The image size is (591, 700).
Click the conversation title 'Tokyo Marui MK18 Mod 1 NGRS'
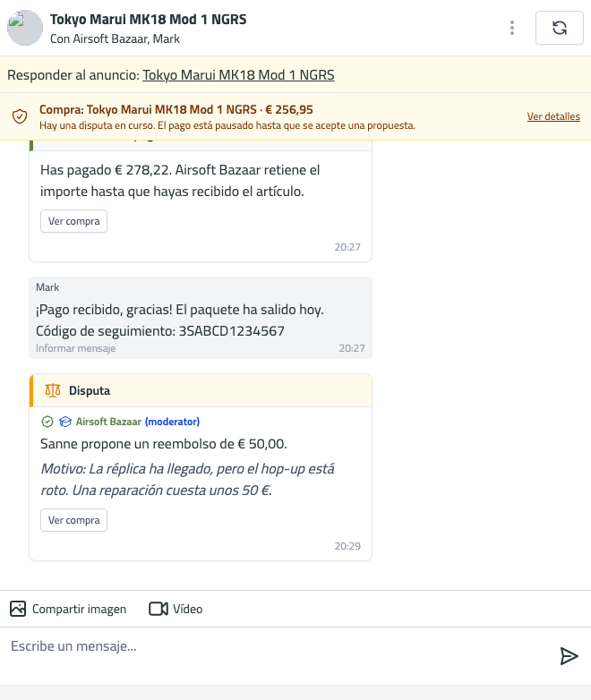[x=149, y=20]
